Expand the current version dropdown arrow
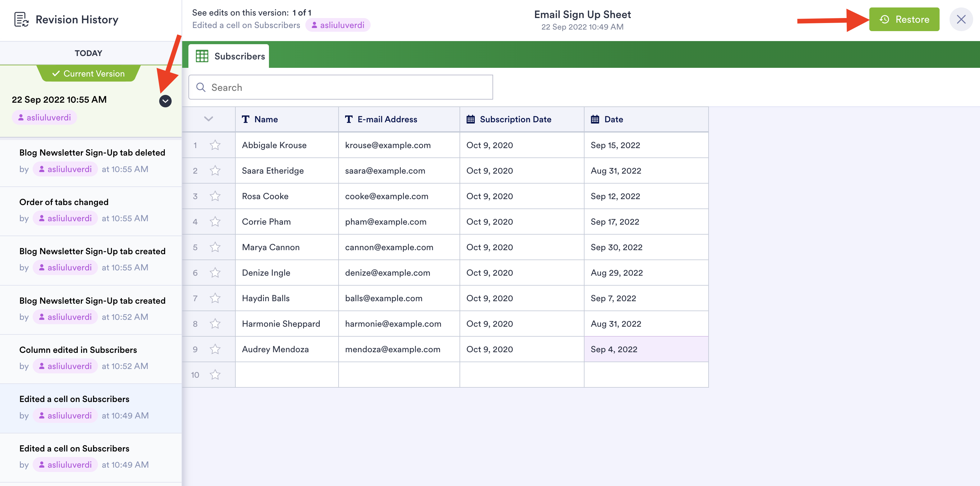Screen dimensions: 980x486 coord(165,101)
